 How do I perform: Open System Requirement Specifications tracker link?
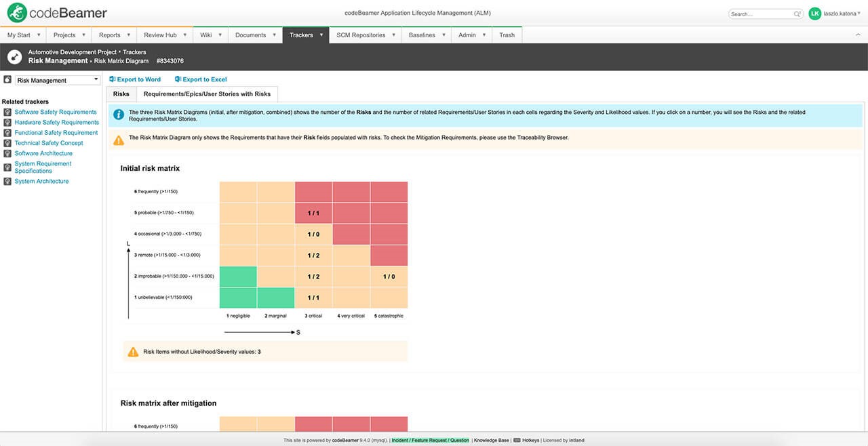(x=43, y=167)
